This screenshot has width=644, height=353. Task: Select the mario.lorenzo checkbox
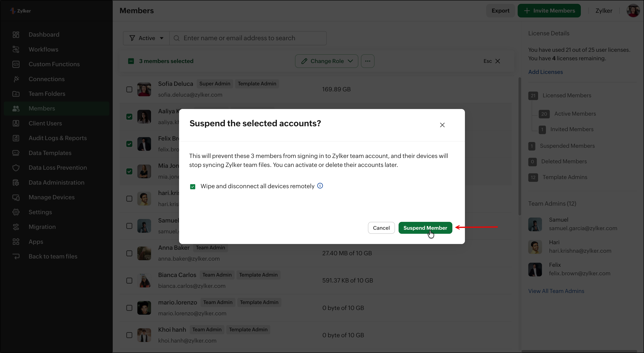click(129, 308)
